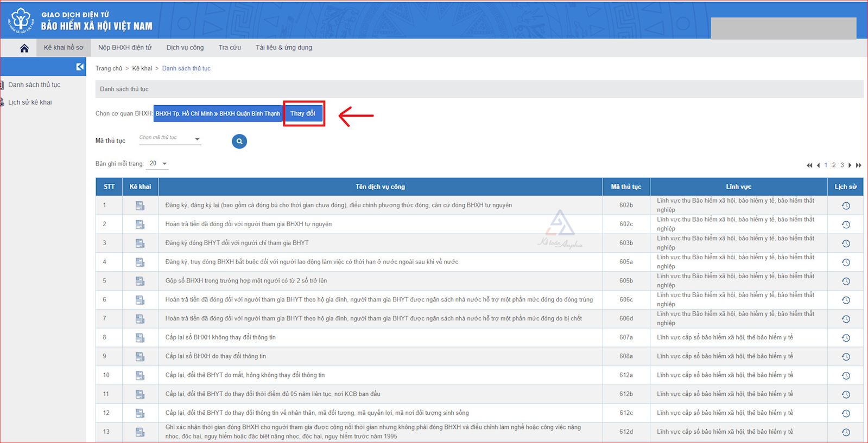Click the blue search magnifier button
Screen dimensions: 868x443
pos(239,142)
